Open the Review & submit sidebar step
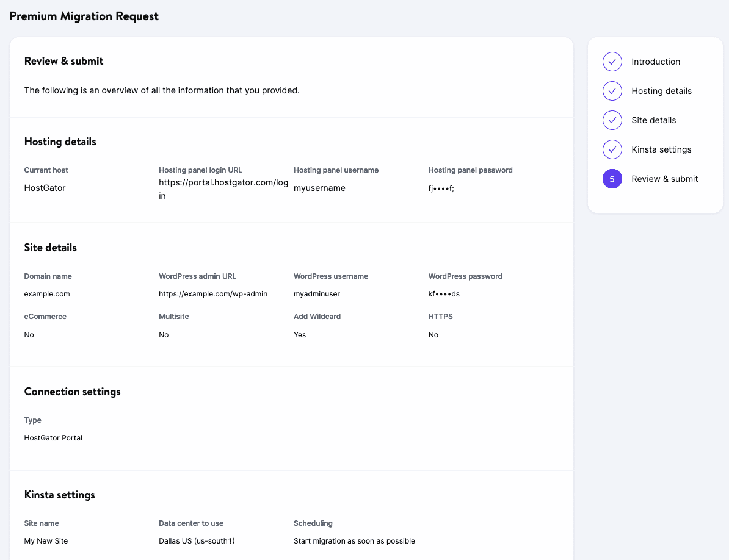 coord(664,179)
